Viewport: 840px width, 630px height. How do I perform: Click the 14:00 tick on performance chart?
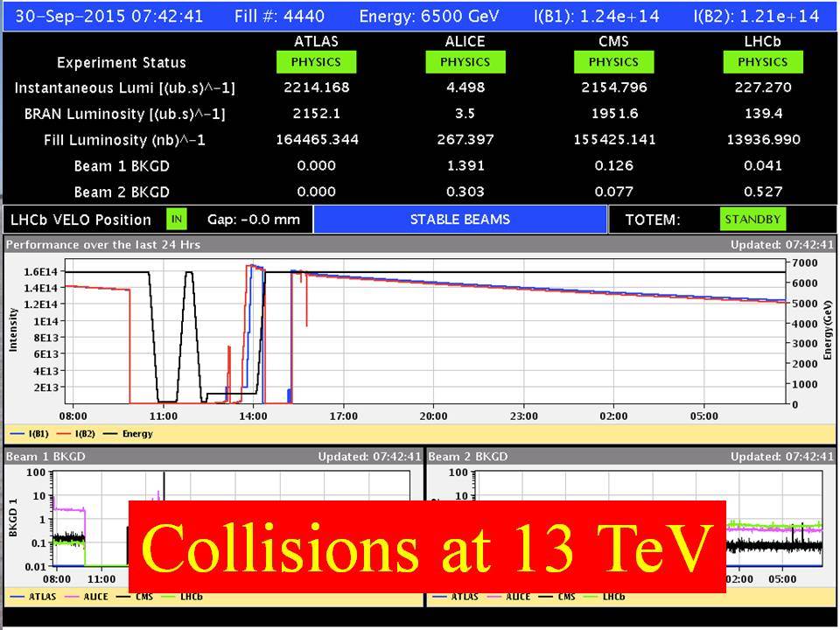(254, 416)
